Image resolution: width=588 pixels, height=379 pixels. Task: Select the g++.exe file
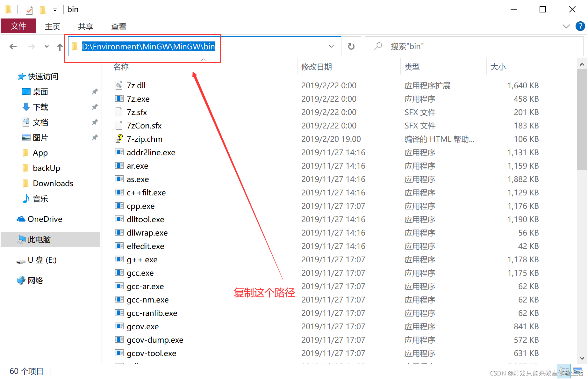pyautogui.click(x=142, y=259)
